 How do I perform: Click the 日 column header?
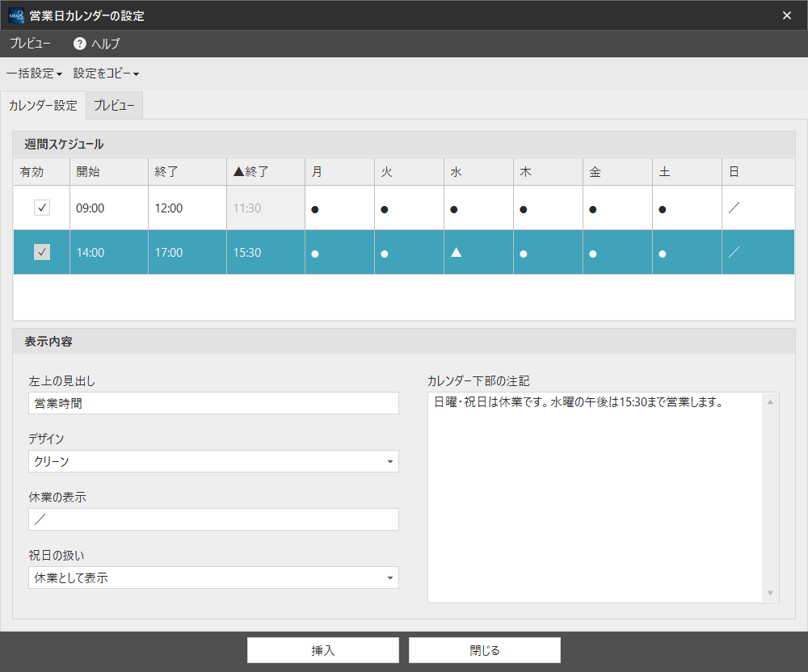759,171
